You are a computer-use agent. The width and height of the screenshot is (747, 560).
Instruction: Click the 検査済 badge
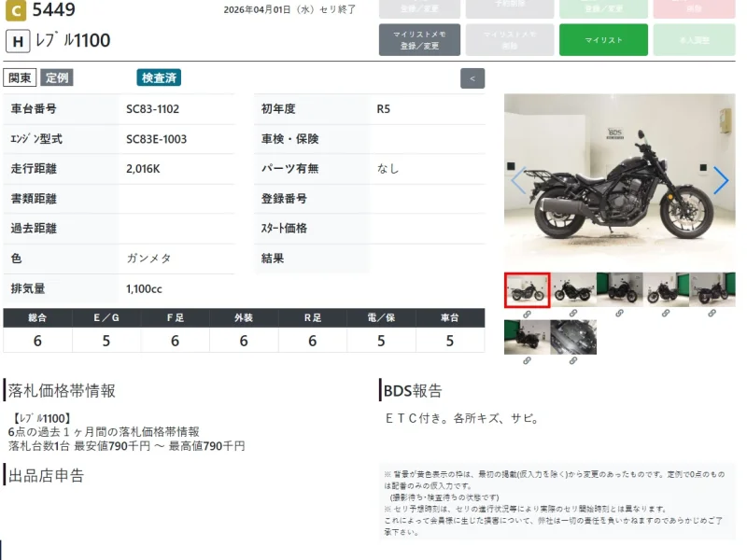tap(159, 77)
